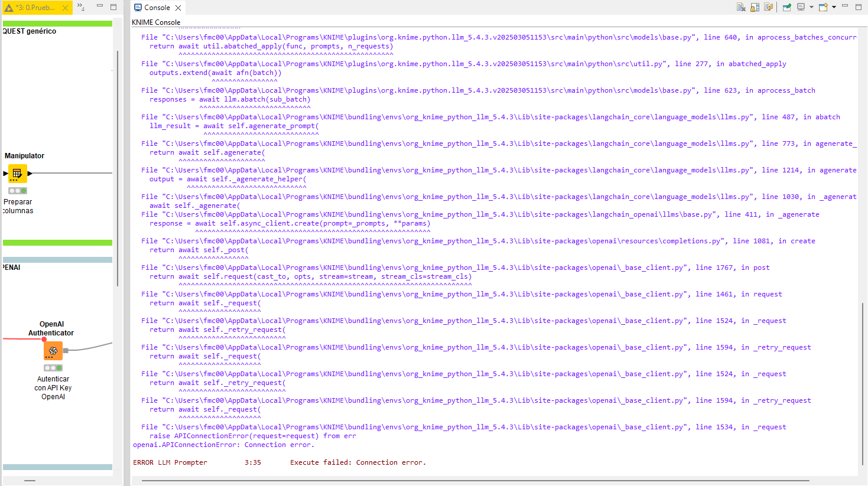Click the Manipulator node's input port
This screenshot has width=868, height=486.
click(5, 173)
